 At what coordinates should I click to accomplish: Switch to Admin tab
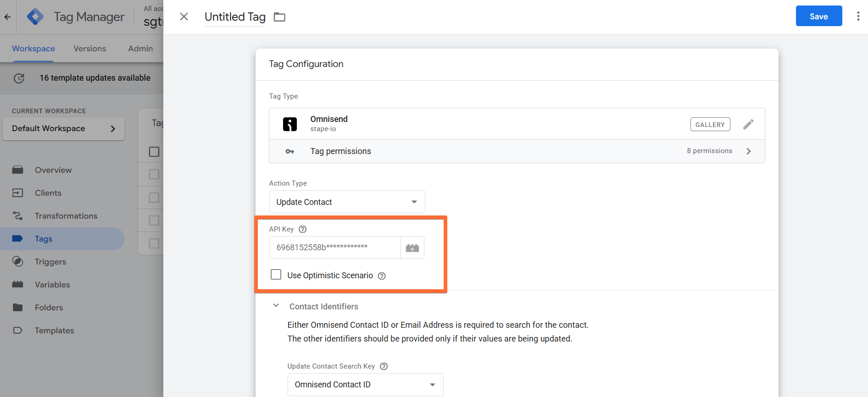tap(140, 49)
